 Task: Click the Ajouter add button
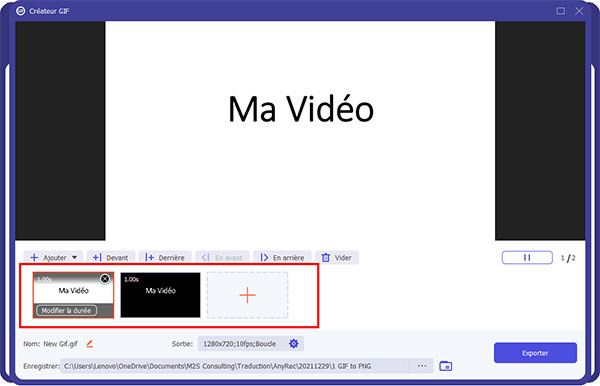click(x=49, y=257)
